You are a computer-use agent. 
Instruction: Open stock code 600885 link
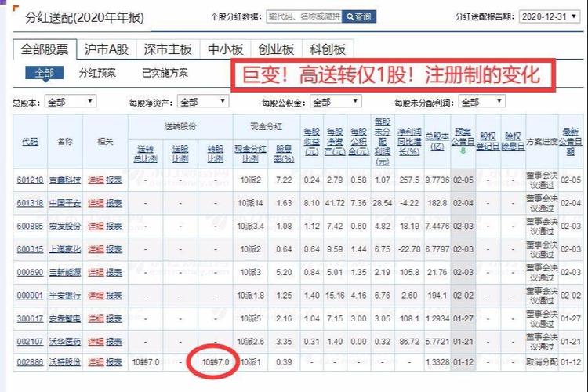[30, 227]
